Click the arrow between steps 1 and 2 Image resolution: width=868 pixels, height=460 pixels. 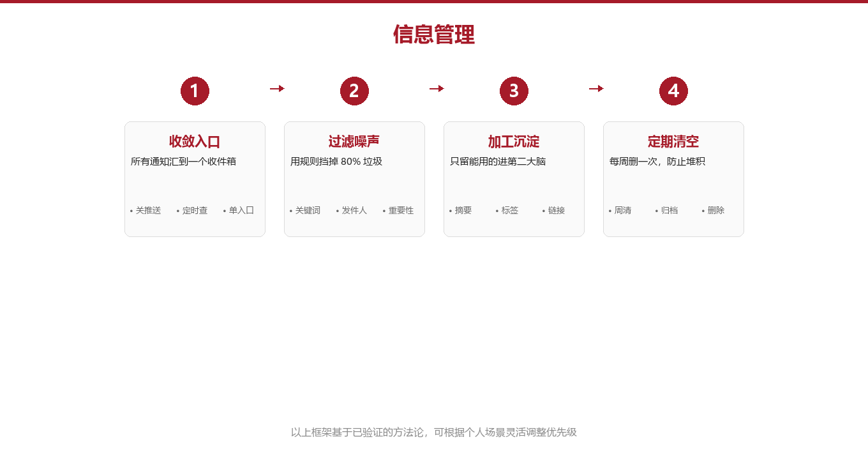277,88
